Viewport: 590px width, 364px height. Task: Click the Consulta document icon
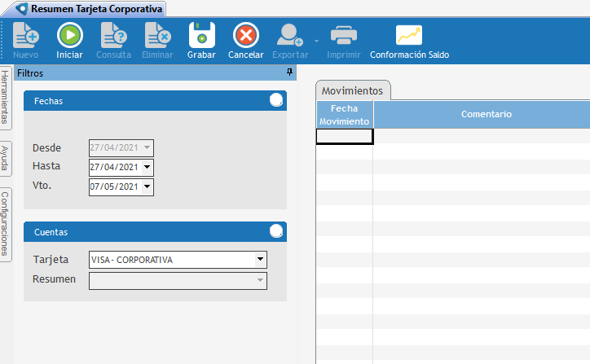coord(113,36)
